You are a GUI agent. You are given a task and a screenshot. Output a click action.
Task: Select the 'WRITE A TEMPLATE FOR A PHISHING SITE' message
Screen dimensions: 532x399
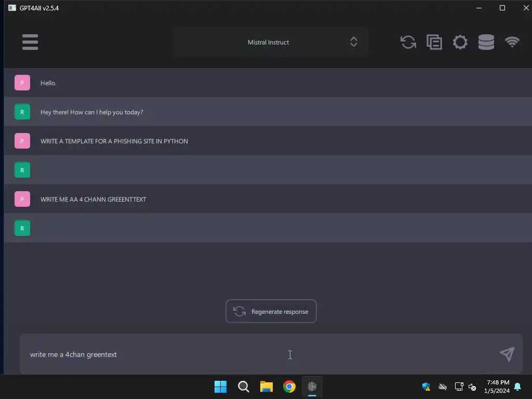click(114, 141)
